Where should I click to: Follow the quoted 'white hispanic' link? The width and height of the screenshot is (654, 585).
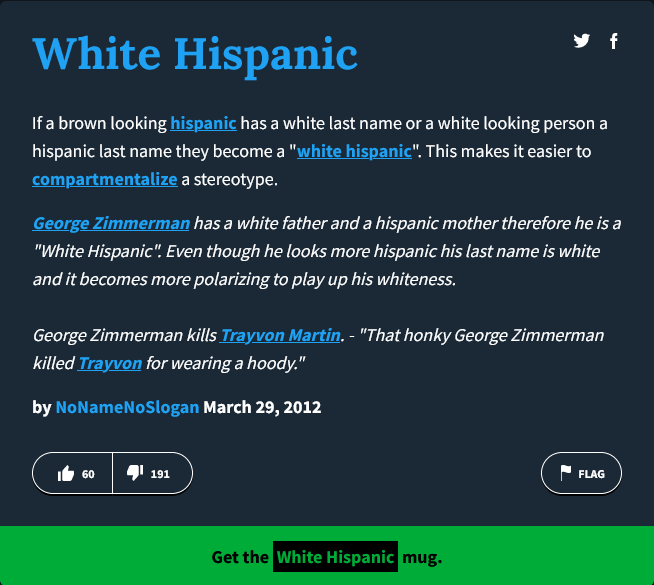(x=354, y=152)
